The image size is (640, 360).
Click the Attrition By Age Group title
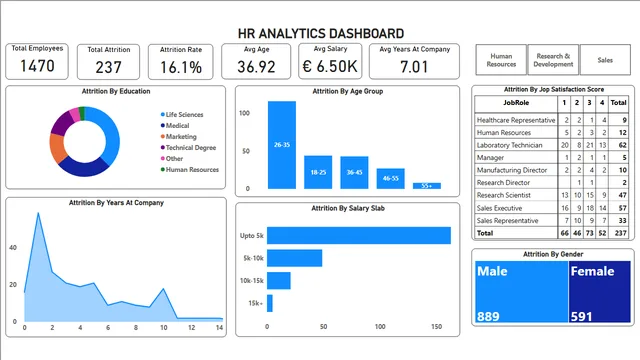point(348,91)
